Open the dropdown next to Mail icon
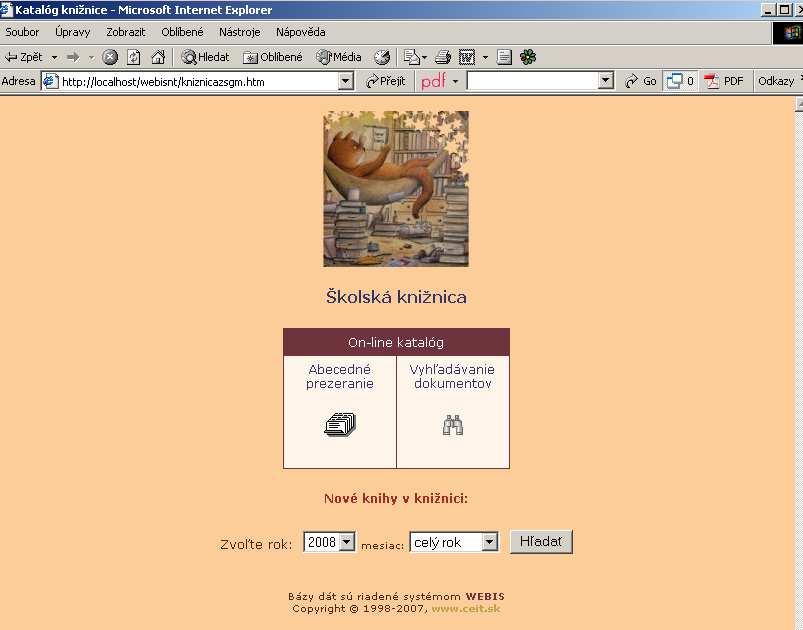The width and height of the screenshot is (803, 630). pos(425,57)
